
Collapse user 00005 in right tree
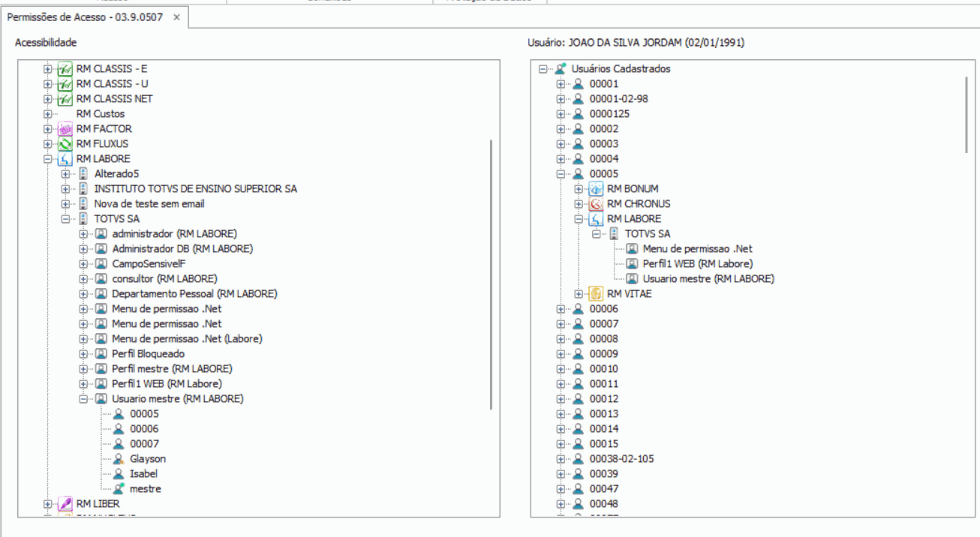561,174
